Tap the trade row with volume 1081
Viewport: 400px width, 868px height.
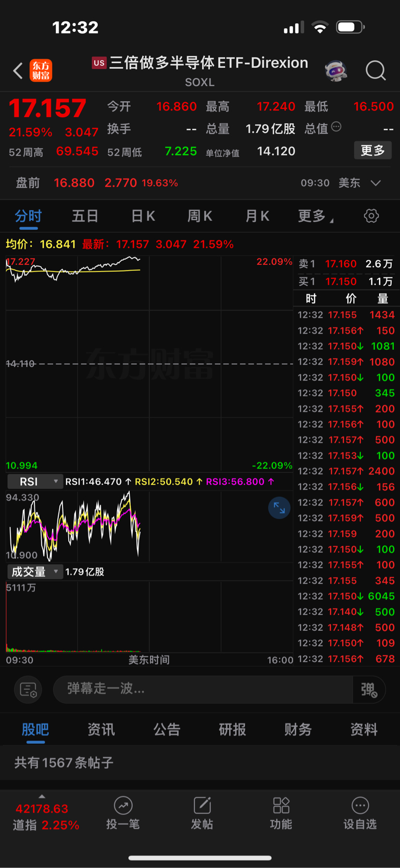(x=346, y=346)
